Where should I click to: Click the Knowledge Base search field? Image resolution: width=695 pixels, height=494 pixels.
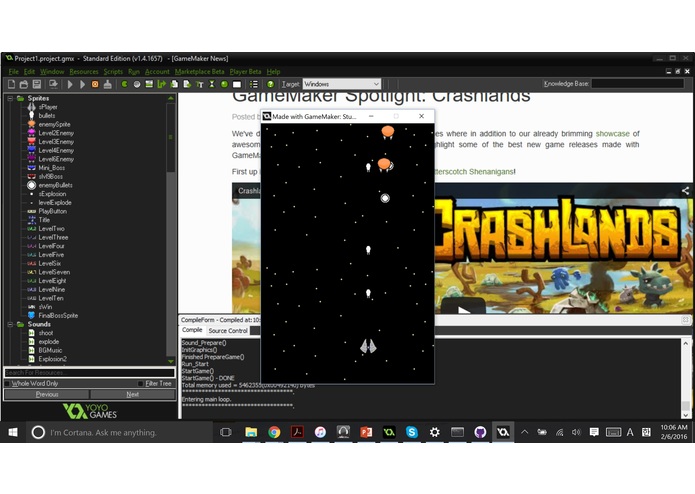coord(637,84)
